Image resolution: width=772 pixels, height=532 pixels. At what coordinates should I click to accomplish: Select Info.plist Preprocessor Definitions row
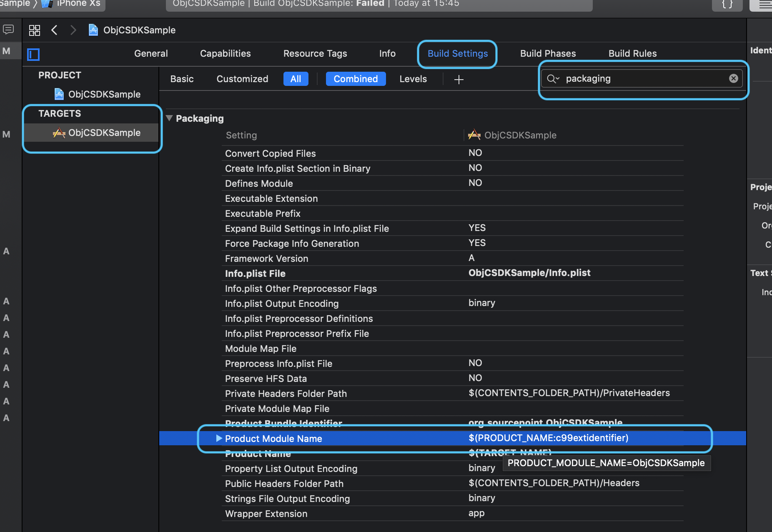click(x=452, y=319)
